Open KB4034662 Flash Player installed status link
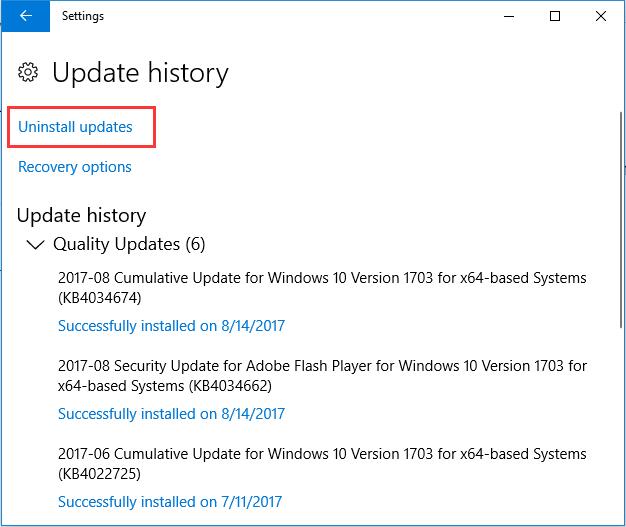This screenshot has width=626, height=527. click(171, 414)
